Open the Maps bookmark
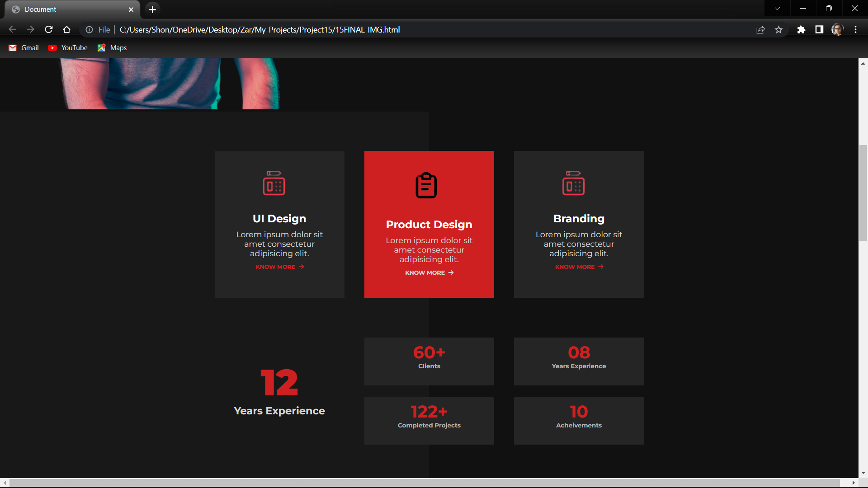 point(112,47)
